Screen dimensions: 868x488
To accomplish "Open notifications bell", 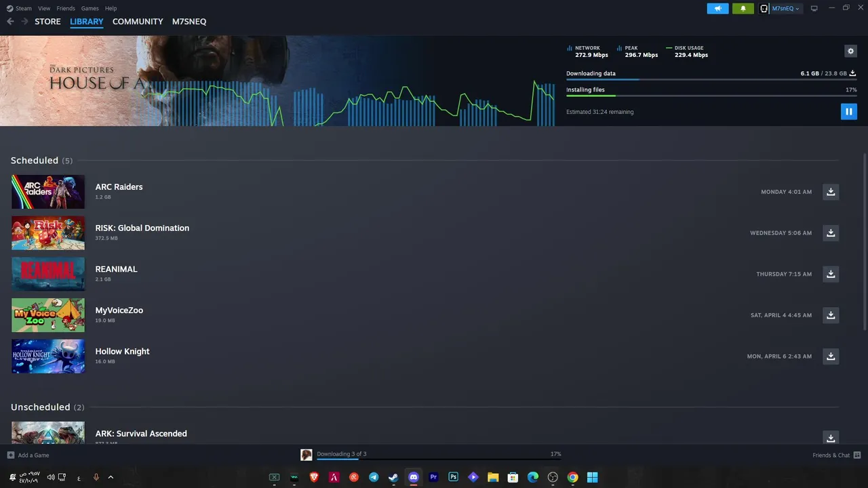I will [x=743, y=8].
